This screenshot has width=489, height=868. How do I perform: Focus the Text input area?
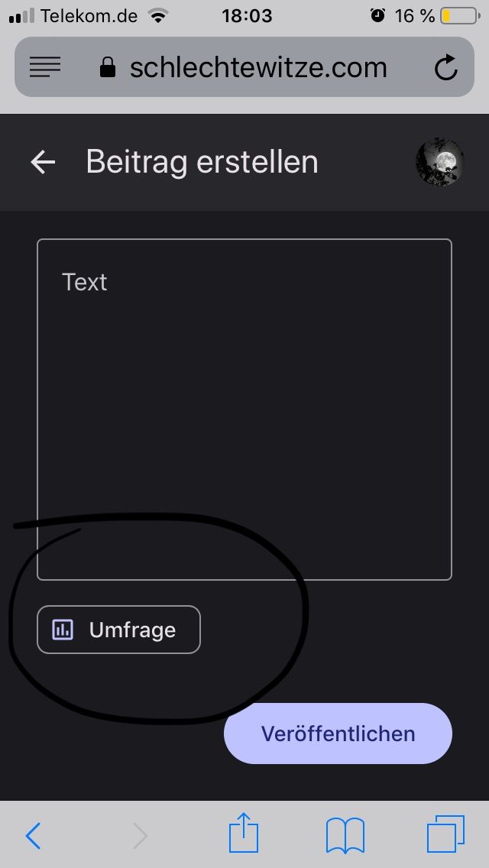244,409
